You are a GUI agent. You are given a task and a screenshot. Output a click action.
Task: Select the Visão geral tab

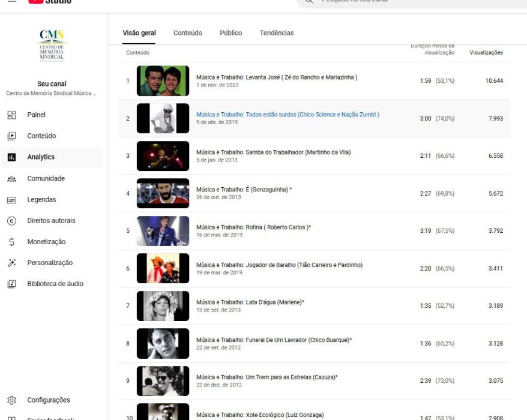pos(139,33)
